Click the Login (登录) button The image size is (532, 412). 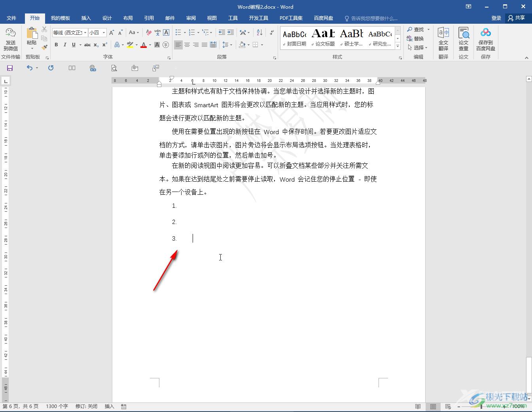point(496,18)
